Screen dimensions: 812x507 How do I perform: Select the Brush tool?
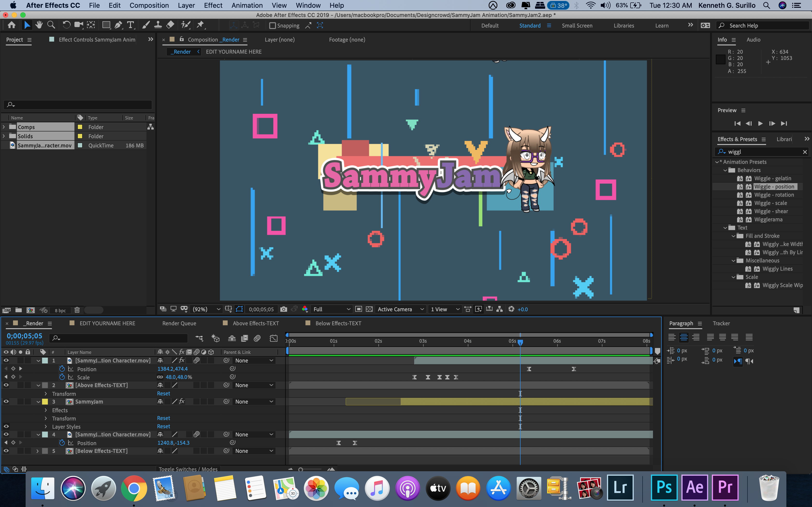[146, 25]
